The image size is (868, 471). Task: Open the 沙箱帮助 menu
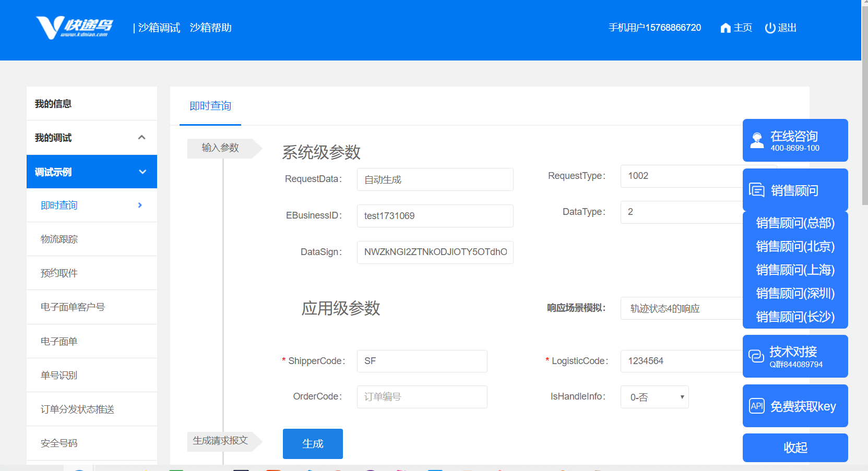coord(211,28)
